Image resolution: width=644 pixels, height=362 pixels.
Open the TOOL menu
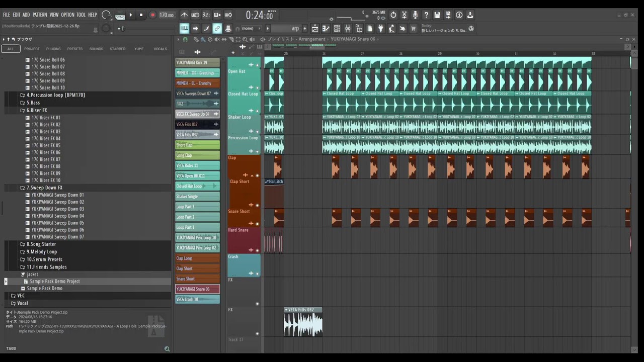pyautogui.click(x=81, y=15)
